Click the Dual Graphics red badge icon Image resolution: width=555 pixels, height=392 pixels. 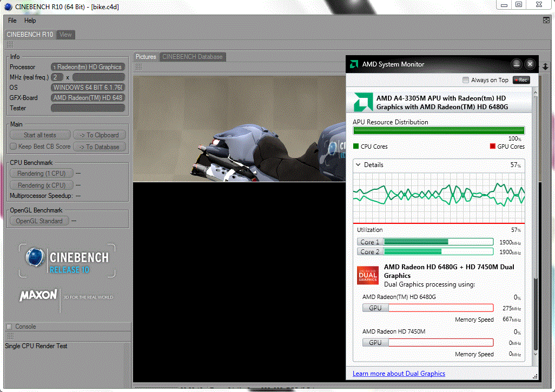(368, 275)
